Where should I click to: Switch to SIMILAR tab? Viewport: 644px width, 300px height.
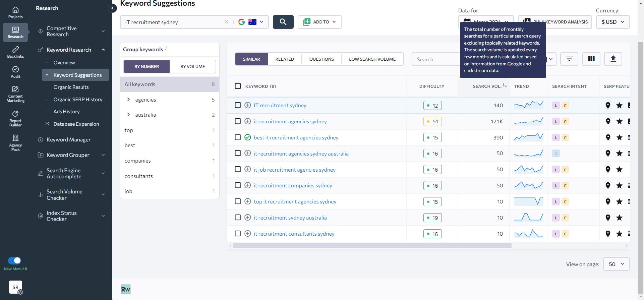coord(251,59)
